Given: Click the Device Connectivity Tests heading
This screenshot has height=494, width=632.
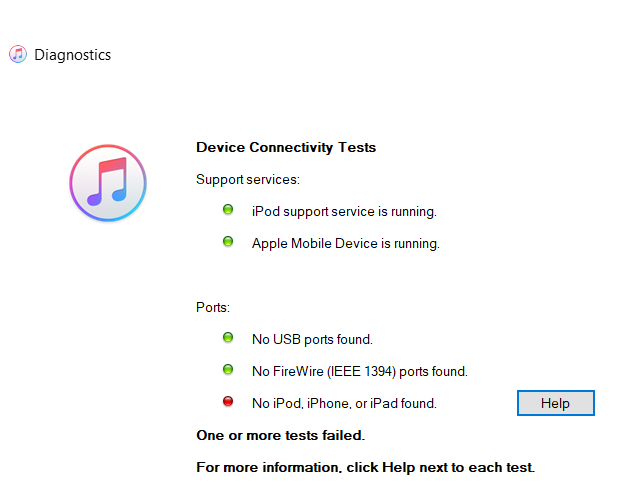Looking at the screenshot, I should pyautogui.click(x=286, y=147).
